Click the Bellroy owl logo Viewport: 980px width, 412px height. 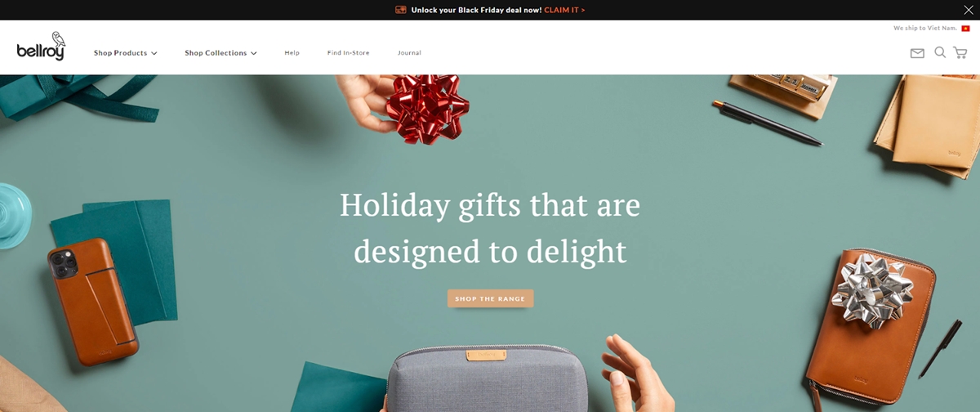pyautogui.click(x=41, y=47)
